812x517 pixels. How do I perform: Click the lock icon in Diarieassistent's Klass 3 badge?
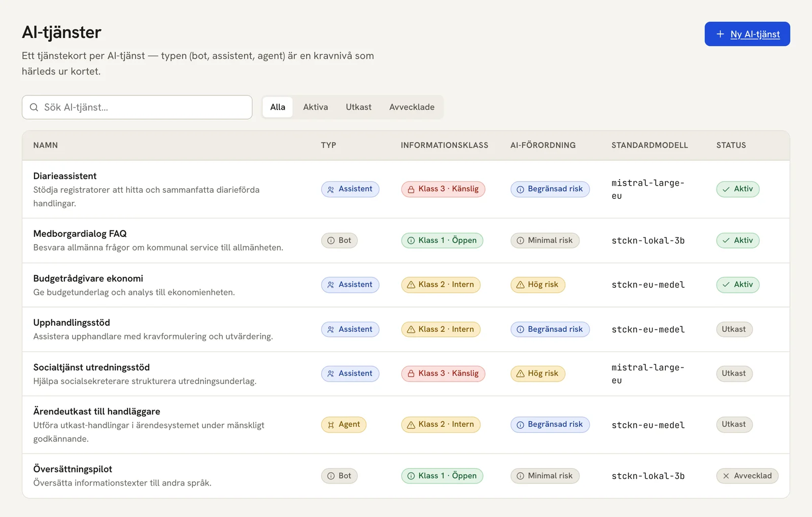[411, 189]
